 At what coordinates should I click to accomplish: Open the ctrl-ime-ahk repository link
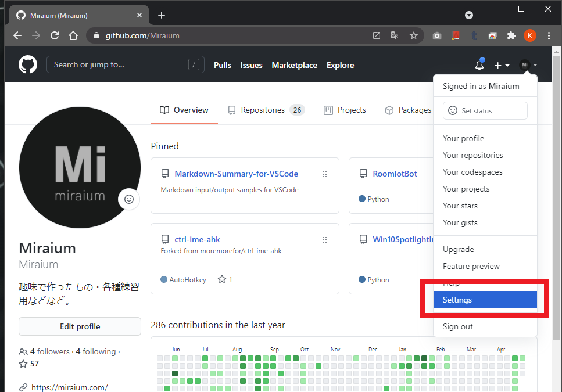(197, 239)
